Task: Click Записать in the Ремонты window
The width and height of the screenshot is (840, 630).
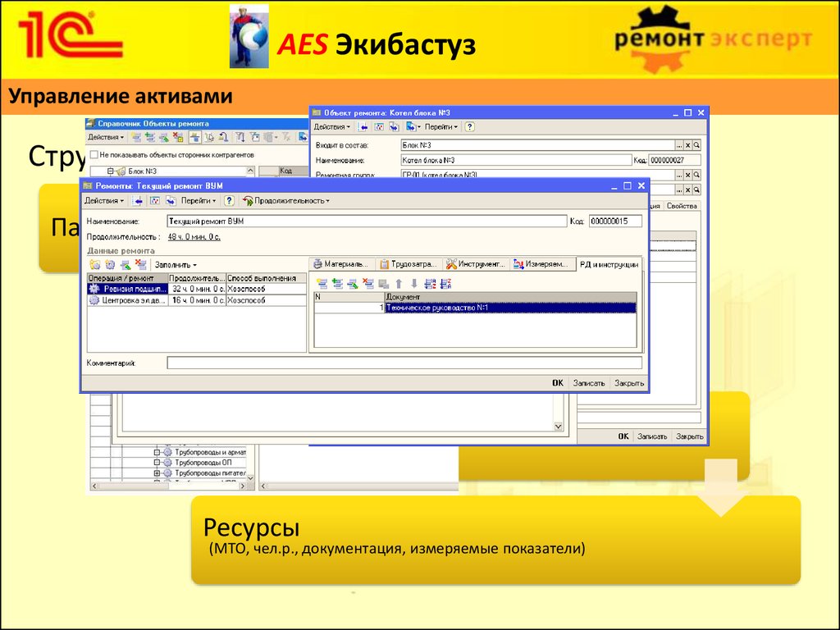Action: pyautogui.click(x=589, y=383)
